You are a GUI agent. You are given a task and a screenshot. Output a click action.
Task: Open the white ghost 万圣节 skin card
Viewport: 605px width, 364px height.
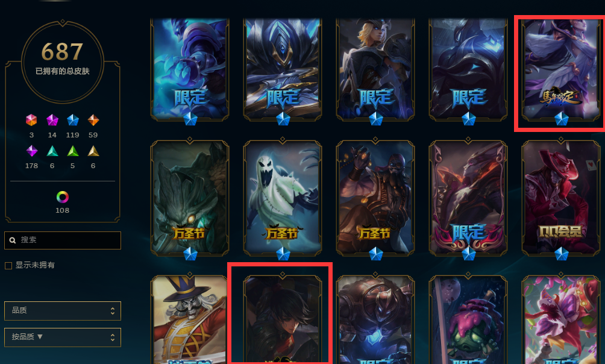coord(283,198)
